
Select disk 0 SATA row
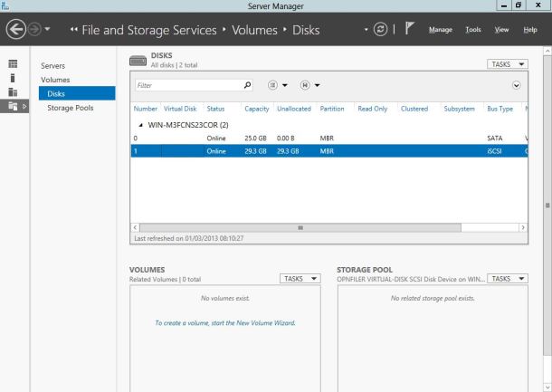coord(329,139)
